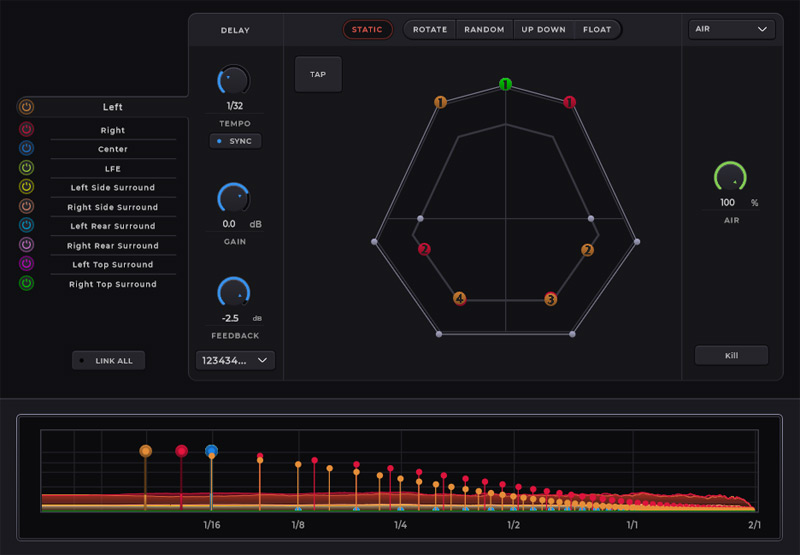Select STATIC movement mode
The width and height of the screenshot is (800, 555).
367,30
